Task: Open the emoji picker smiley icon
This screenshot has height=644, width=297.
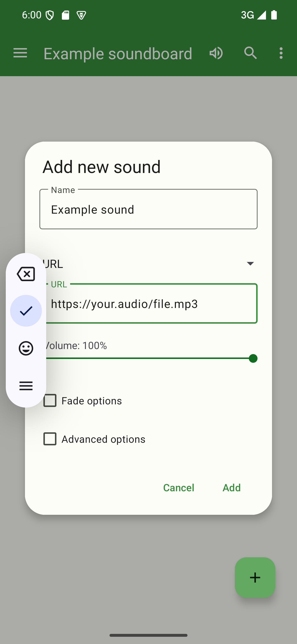Action: [x=26, y=348]
